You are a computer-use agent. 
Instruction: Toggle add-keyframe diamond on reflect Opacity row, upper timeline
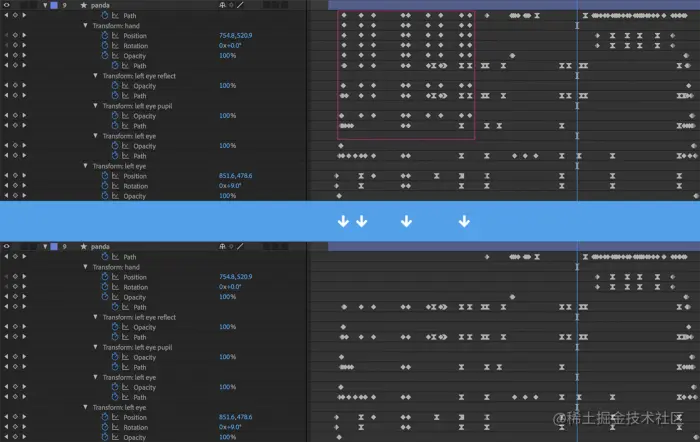(x=15, y=85)
